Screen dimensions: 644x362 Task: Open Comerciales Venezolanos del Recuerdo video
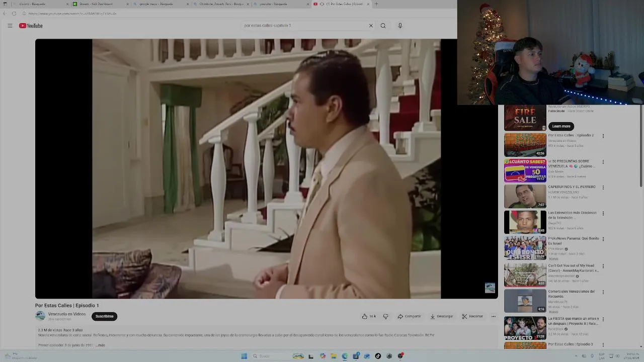(525, 301)
